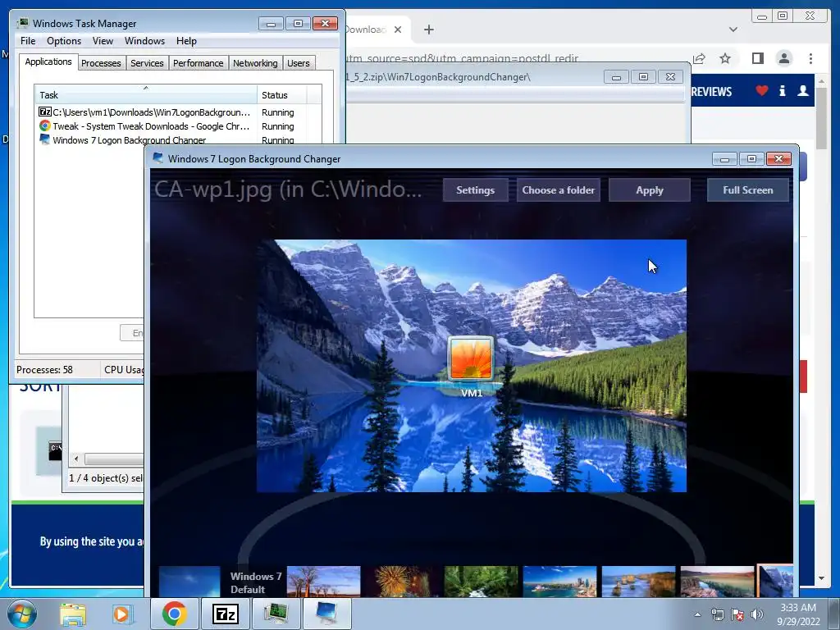
Task: Click the Choose a folder button
Action: [x=558, y=190]
